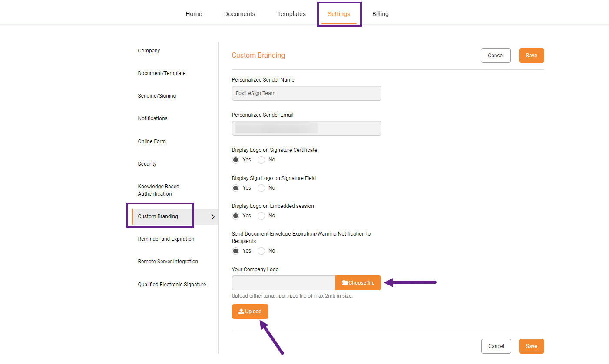The width and height of the screenshot is (609, 364).
Task: Select No for Sign Logo on Signature Field
Action: click(x=261, y=188)
